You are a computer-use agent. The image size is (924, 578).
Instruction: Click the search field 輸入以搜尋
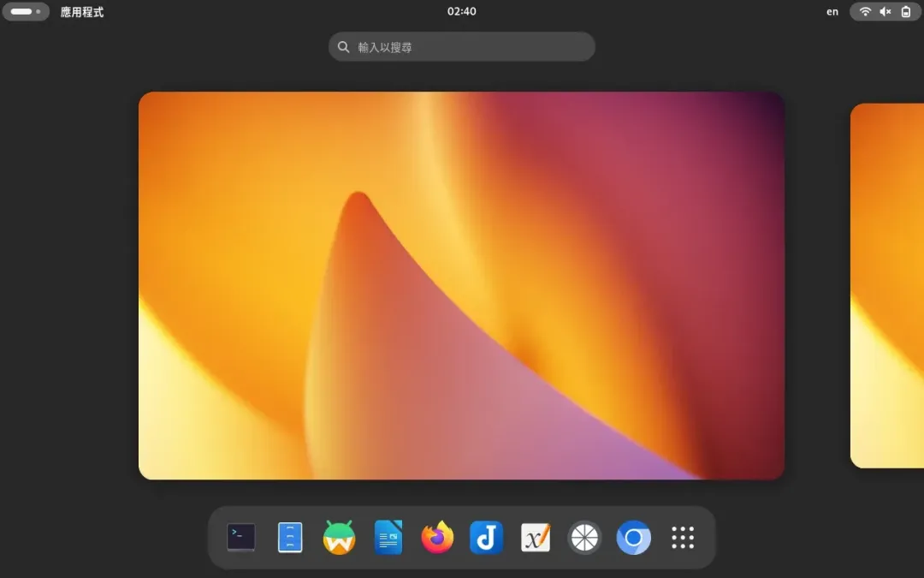click(461, 46)
